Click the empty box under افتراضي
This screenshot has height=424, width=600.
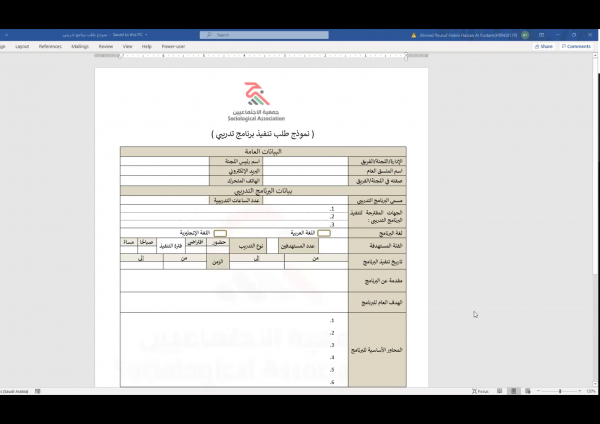(x=196, y=250)
